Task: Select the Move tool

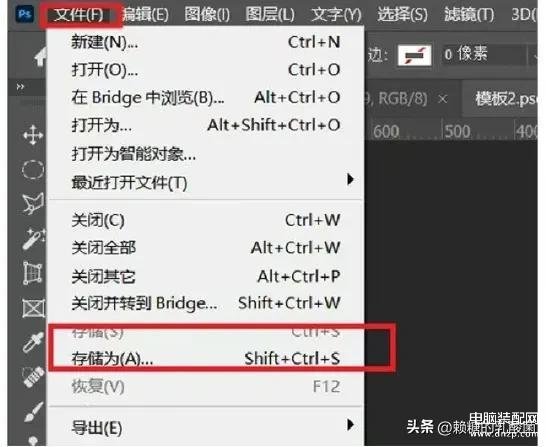Action: pyautogui.click(x=33, y=135)
